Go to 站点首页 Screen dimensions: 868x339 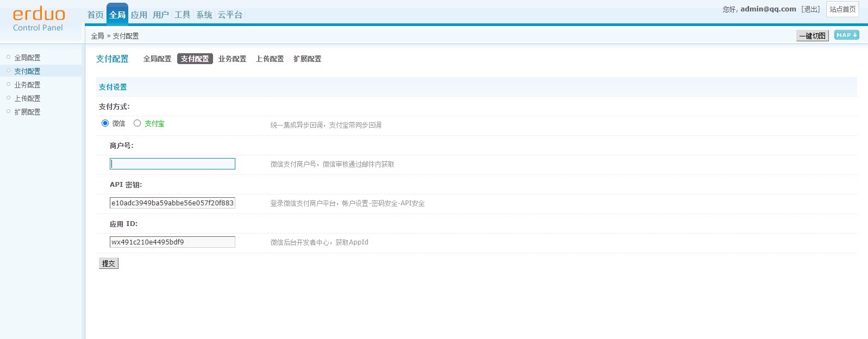point(842,9)
